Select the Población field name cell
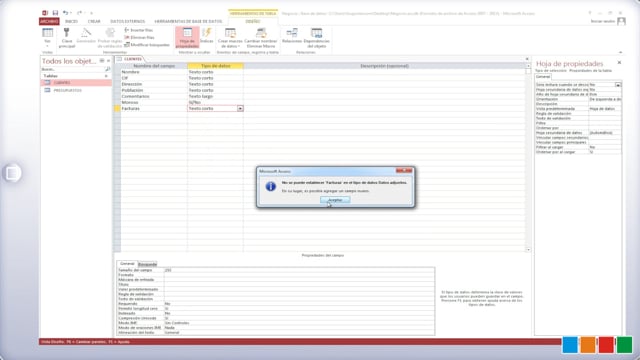 tap(154, 90)
